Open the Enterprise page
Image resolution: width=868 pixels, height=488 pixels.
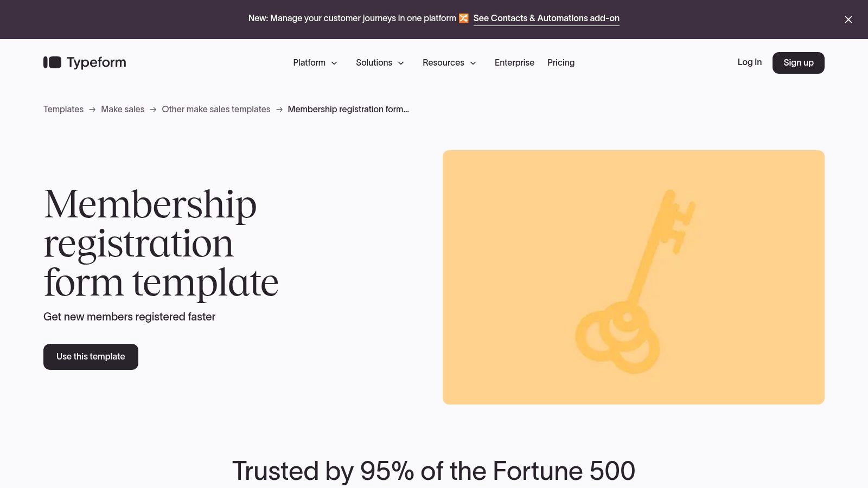[x=514, y=62]
